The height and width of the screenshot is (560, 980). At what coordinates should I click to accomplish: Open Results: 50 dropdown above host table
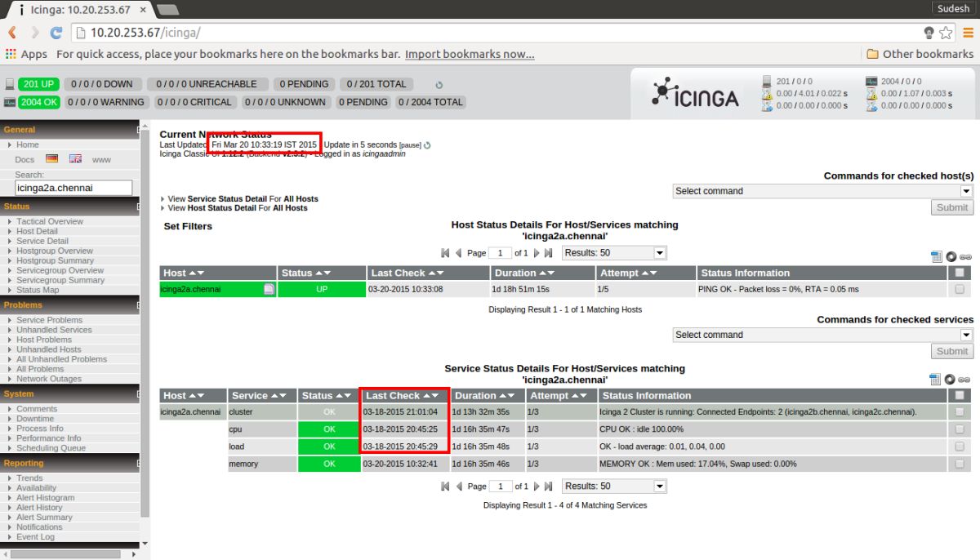point(614,253)
